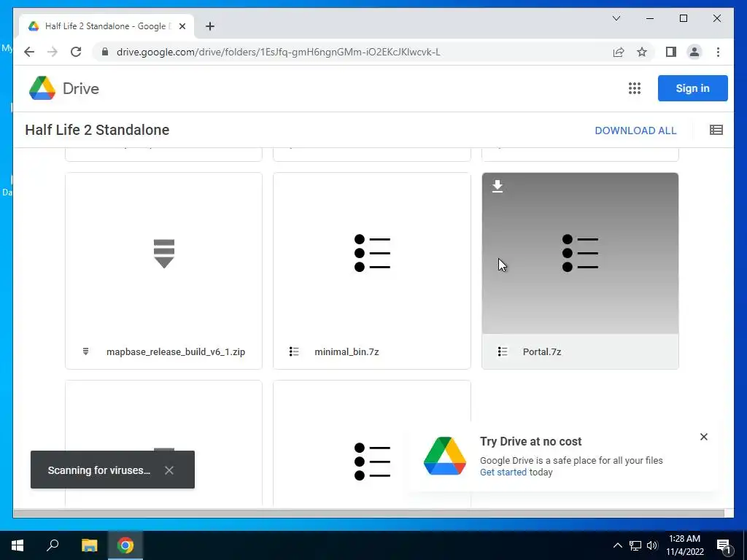Open Chrome profile avatar
Screen dimensions: 747x560
click(694, 52)
